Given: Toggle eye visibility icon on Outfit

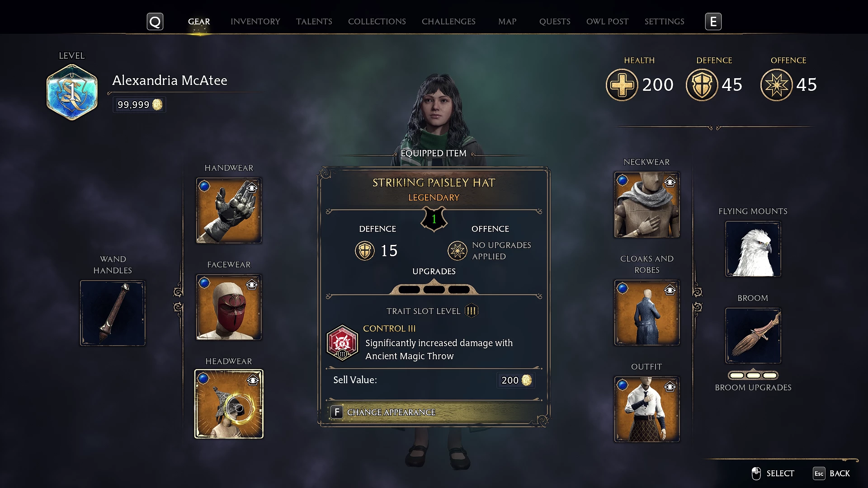Looking at the screenshot, I should coord(670,387).
